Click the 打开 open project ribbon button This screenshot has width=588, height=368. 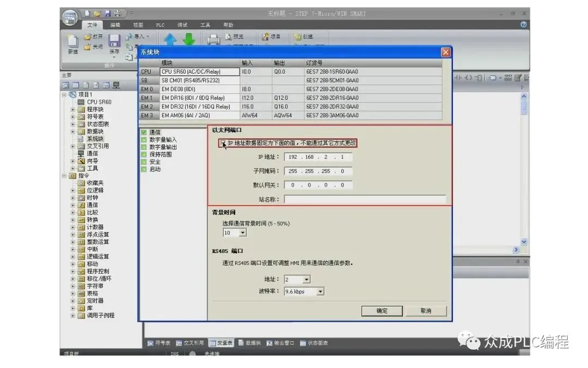[94, 37]
